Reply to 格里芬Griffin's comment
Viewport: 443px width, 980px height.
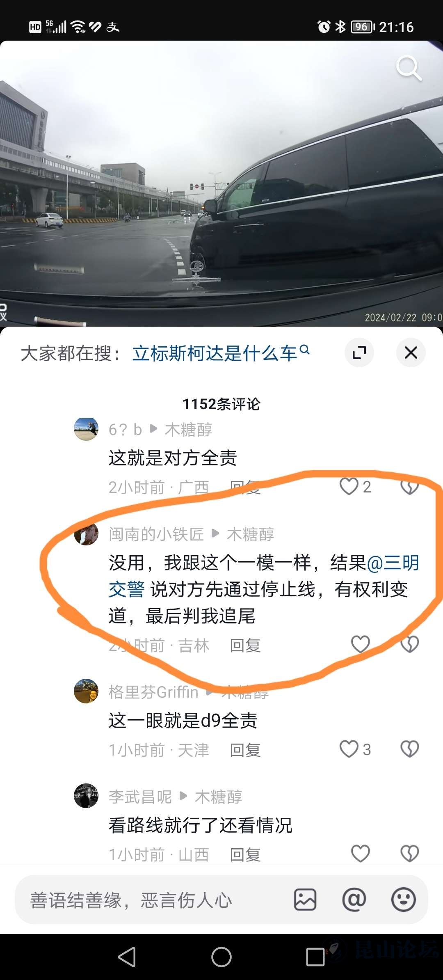click(245, 750)
